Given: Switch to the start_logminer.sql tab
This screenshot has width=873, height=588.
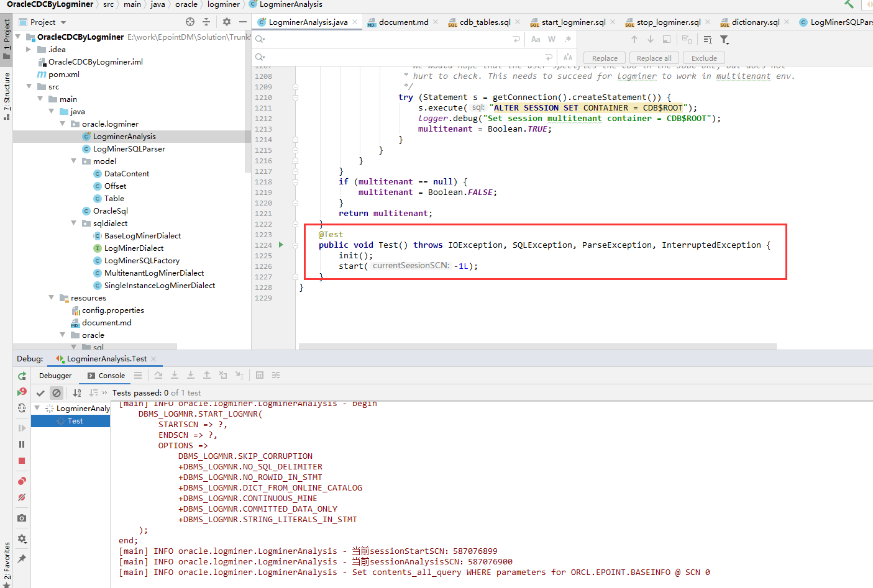Looking at the screenshot, I should point(572,22).
